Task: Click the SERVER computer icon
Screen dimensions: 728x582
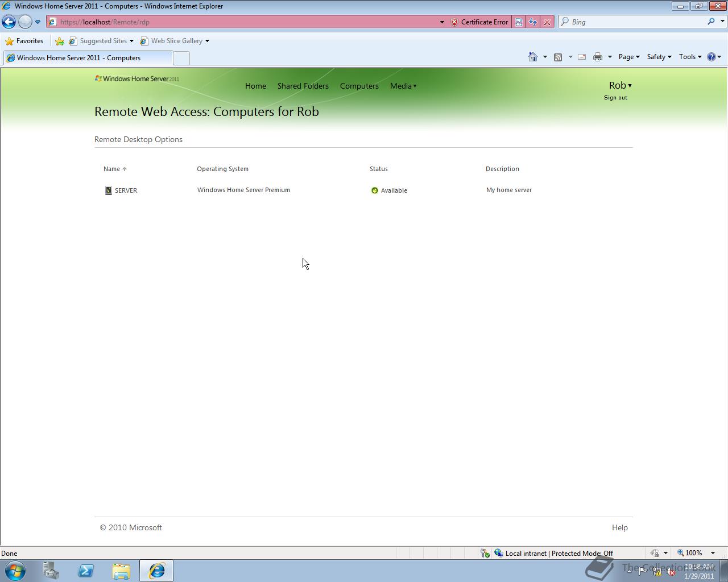Action: 109,190
